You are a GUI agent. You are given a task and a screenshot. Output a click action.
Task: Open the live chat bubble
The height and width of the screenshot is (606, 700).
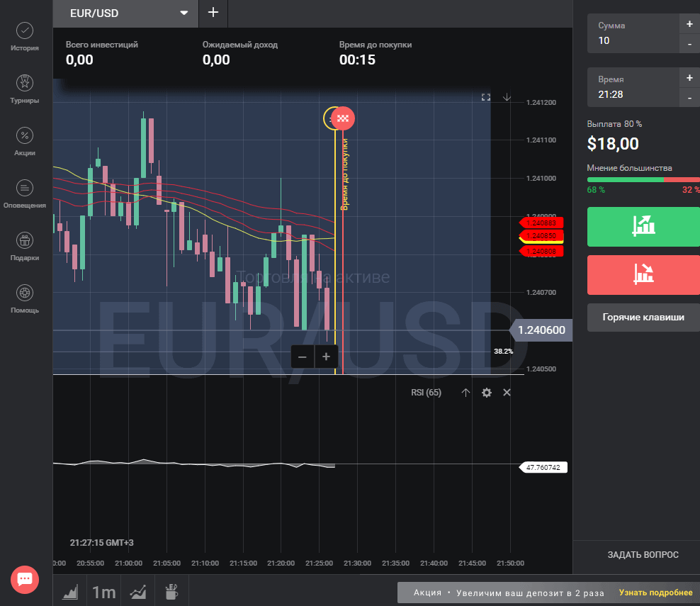coord(25,578)
